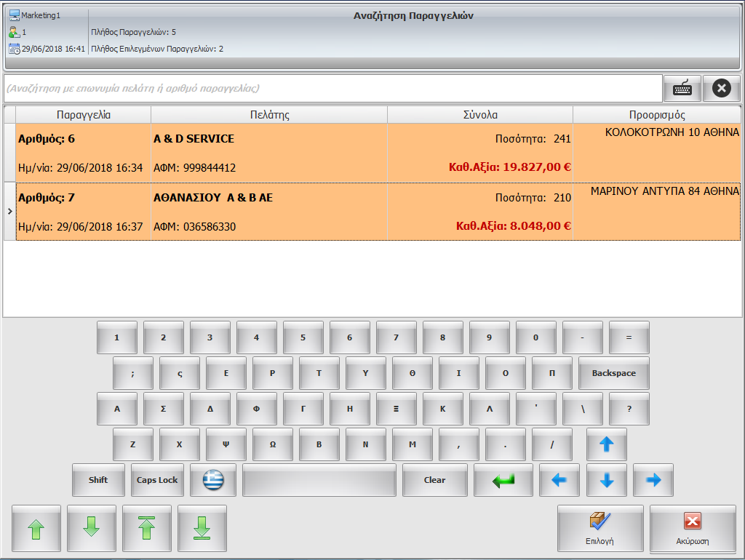Tap the number 7 key

(x=397, y=337)
